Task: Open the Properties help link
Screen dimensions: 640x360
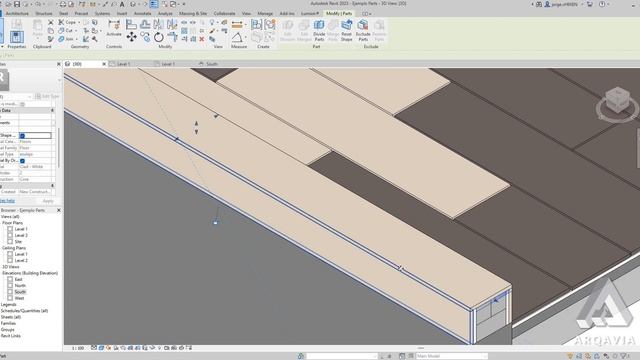Action: [x=7, y=201]
